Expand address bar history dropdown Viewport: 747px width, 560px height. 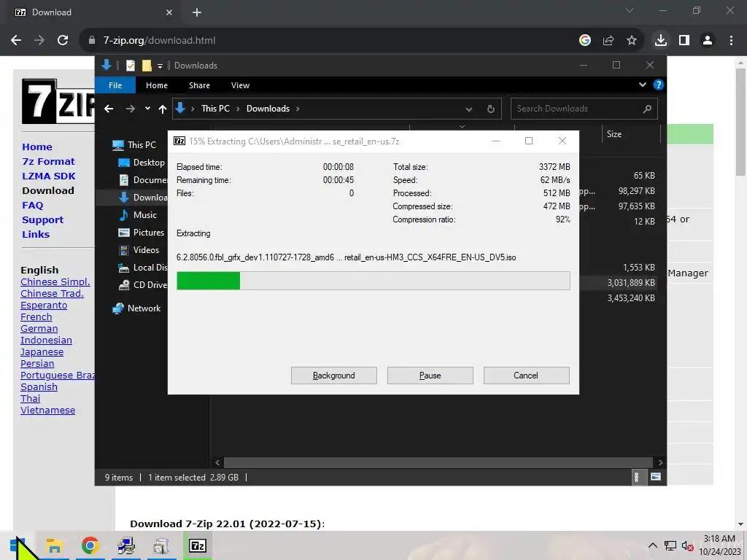tap(469, 109)
